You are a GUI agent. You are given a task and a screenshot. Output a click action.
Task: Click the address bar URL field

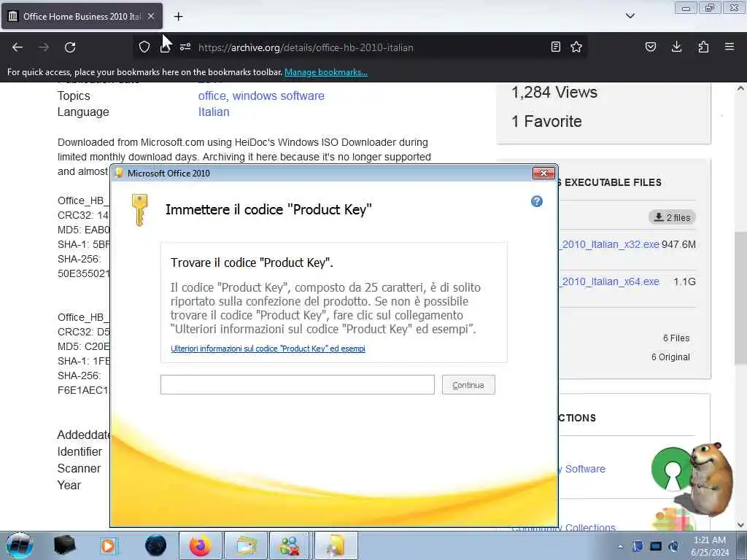[362, 47]
